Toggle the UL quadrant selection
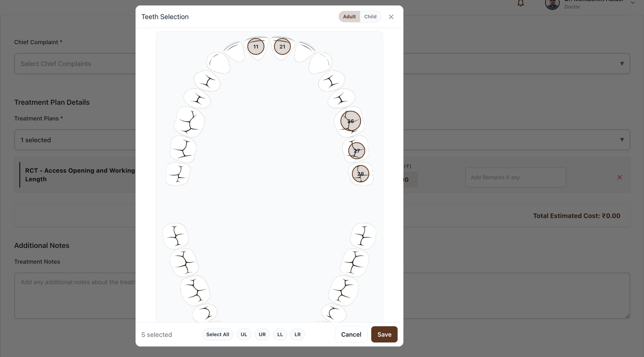Image resolution: width=644 pixels, height=357 pixels. click(244, 334)
